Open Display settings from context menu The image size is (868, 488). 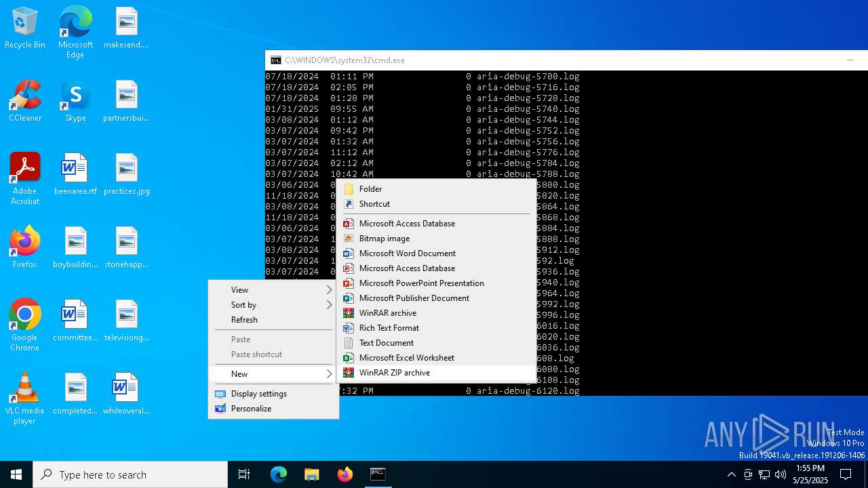pos(274,394)
